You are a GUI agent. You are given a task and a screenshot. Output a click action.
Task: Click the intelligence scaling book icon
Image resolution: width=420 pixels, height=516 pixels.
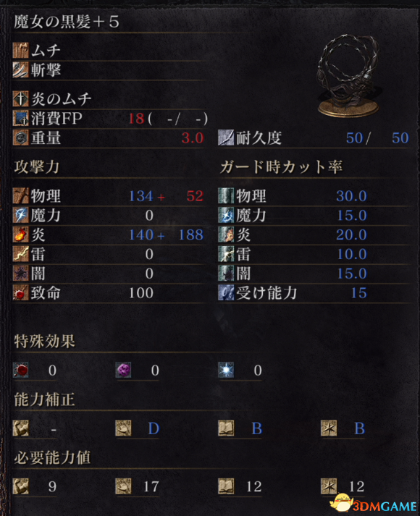coord(226,428)
